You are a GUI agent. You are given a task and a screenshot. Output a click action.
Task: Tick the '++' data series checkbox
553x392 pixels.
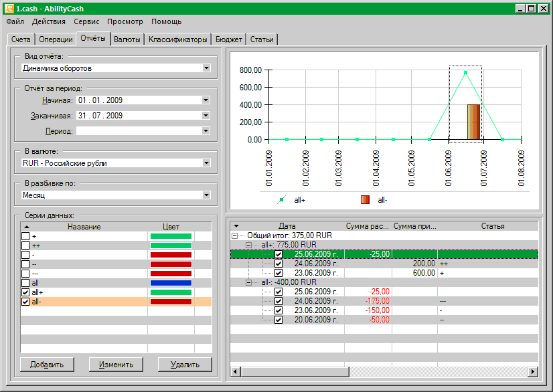click(x=25, y=246)
